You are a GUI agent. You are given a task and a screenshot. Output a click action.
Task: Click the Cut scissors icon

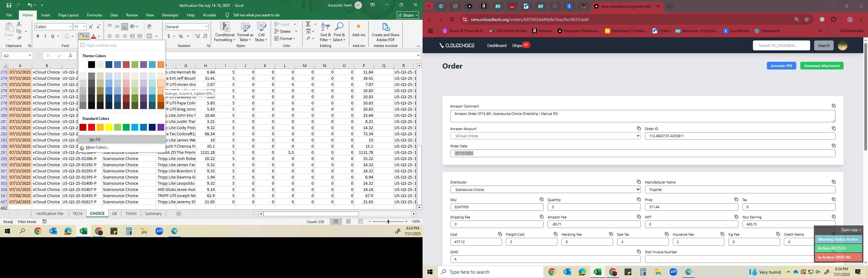(x=19, y=24)
